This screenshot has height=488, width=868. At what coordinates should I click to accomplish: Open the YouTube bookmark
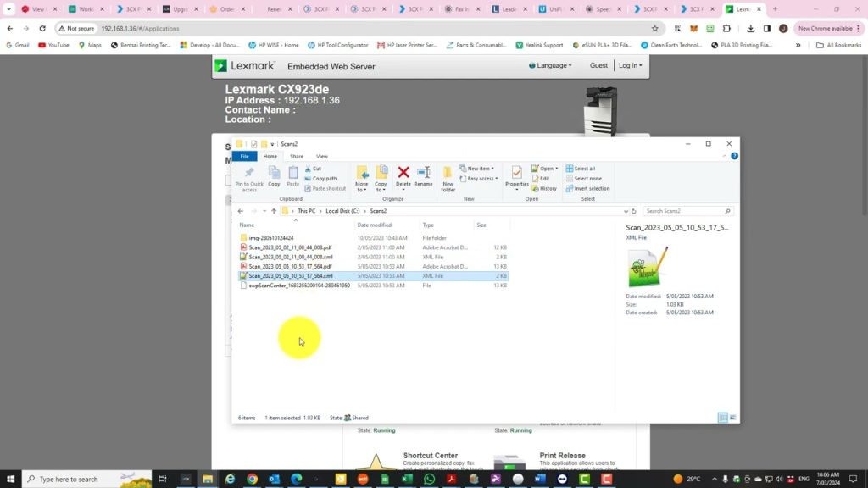(53, 46)
